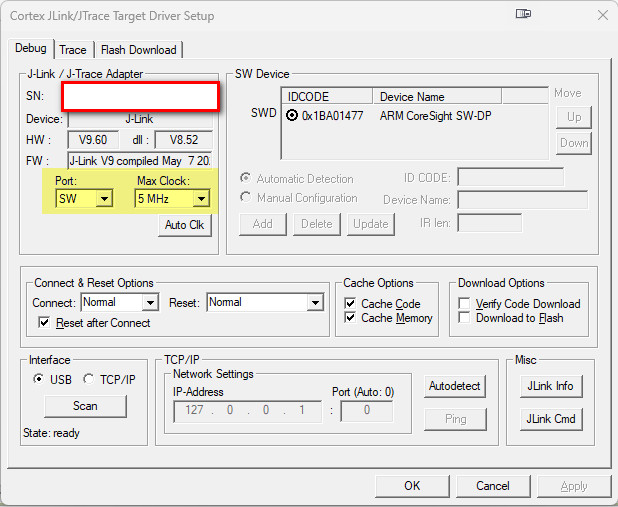Image resolution: width=618 pixels, height=507 pixels.
Task: Click the Autodetect button
Action: click(455, 386)
